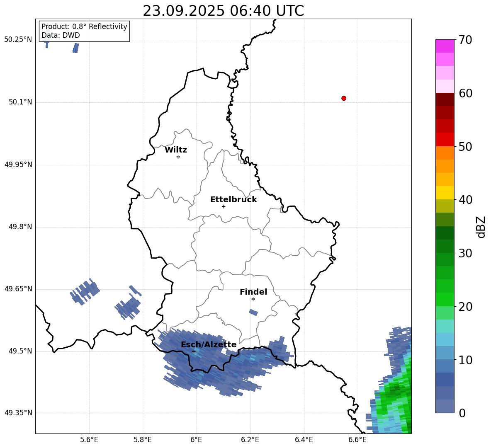Select the Ettelbruck city label
The image size is (491, 448).
[x=233, y=200]
